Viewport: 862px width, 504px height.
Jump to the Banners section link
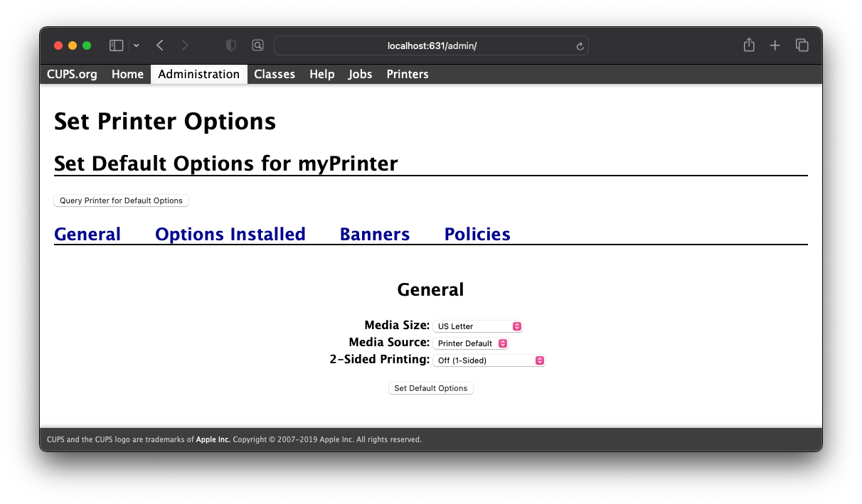375,234
